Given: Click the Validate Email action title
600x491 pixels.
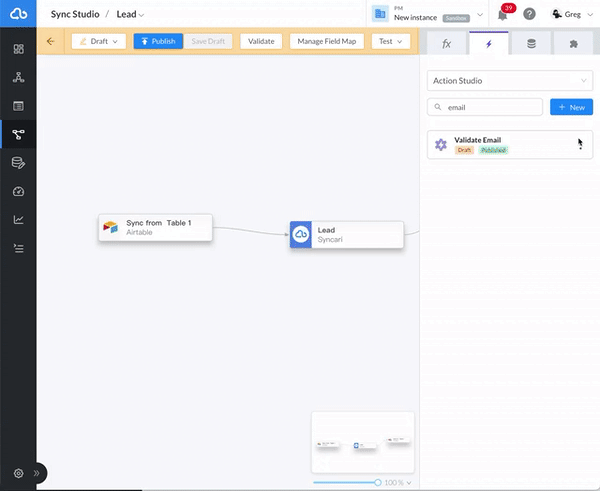Looking at the screenshot, I should click(478, 140).
